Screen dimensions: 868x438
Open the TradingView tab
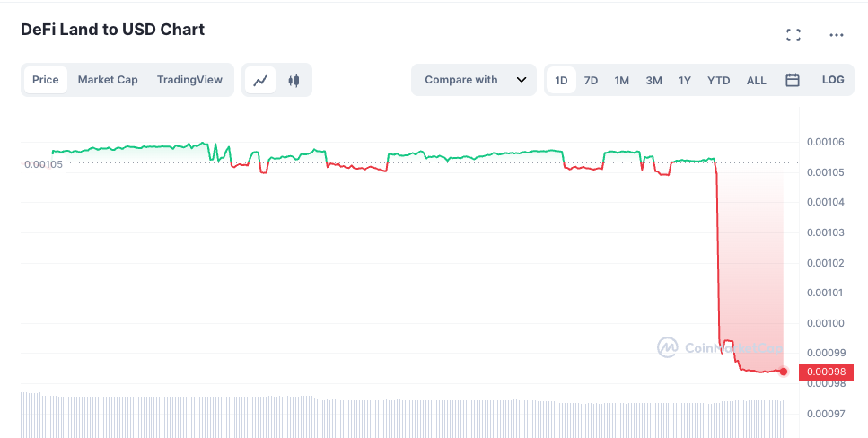click(x=189, y=80)
